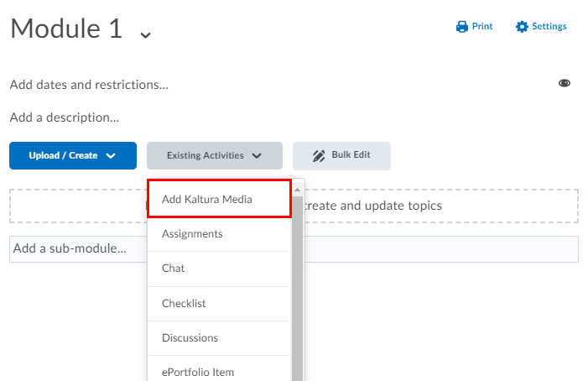Choose Discussions from the menu
The image size is (588, 381).
(x=190, y=337)
